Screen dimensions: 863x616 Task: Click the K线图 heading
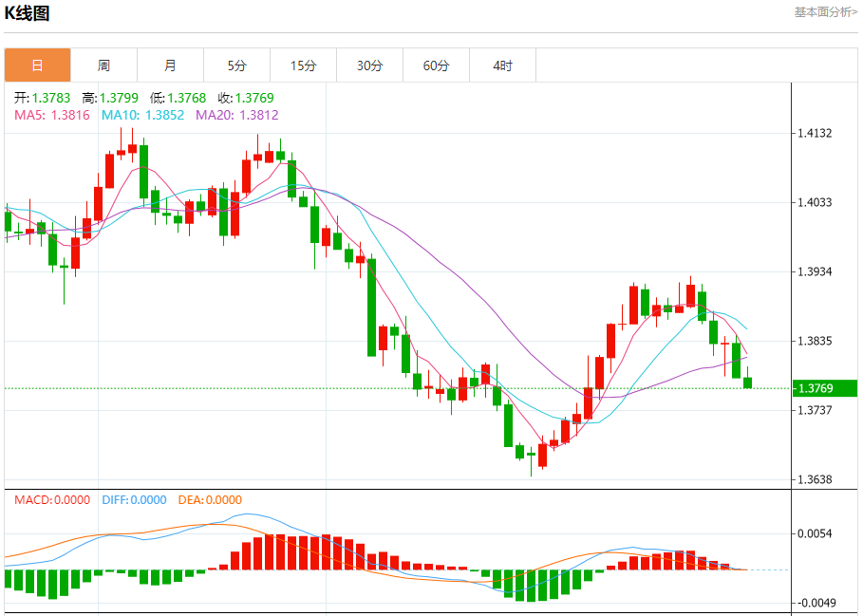click(28, 13)
